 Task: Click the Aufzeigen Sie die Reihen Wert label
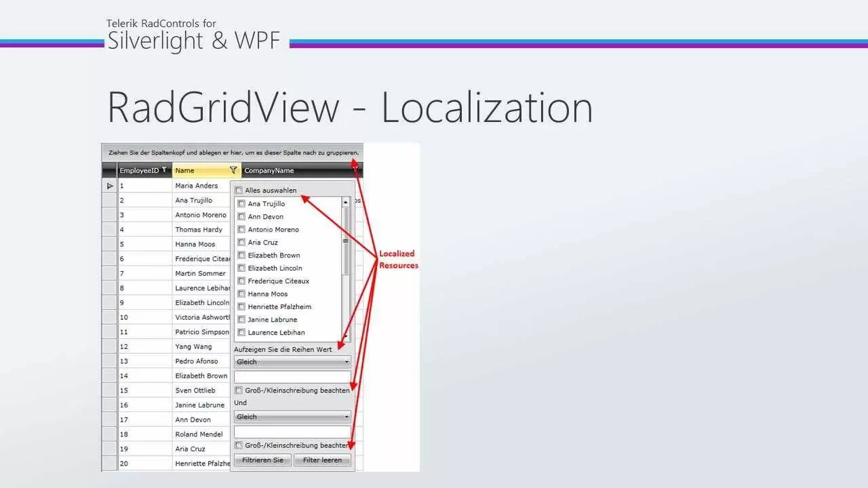tap(283, 350)
